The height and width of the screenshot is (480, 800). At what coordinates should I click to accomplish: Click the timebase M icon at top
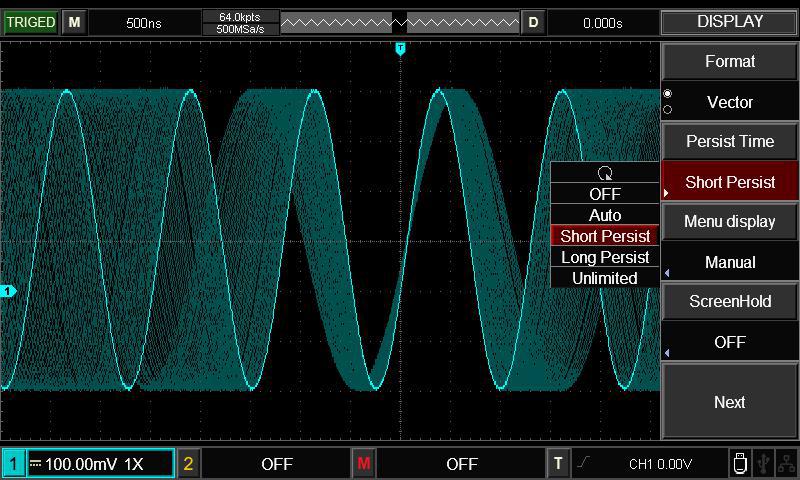(74, 22)
